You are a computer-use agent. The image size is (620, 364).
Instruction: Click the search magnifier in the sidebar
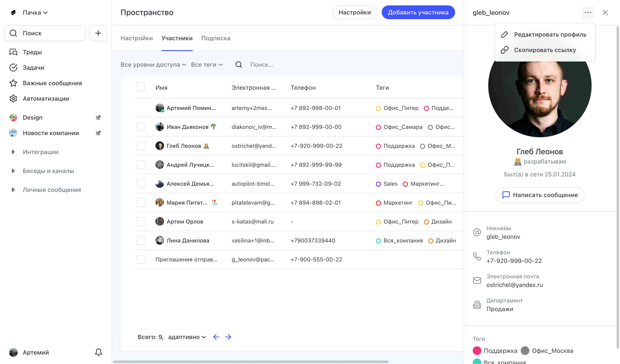(x=13, y=33)
